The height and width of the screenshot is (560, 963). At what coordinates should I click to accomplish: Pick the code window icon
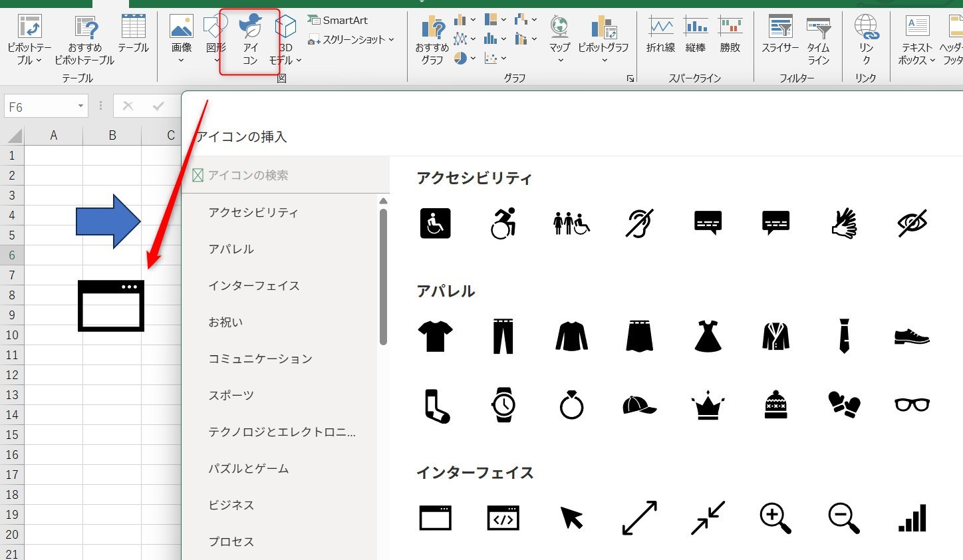click(503, 518)
